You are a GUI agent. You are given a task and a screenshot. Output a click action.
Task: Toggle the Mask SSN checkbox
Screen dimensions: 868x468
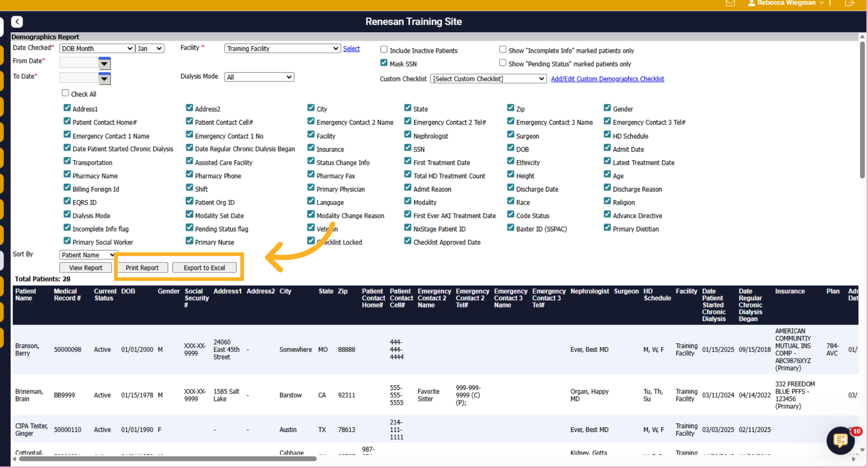tap(384, 63)
